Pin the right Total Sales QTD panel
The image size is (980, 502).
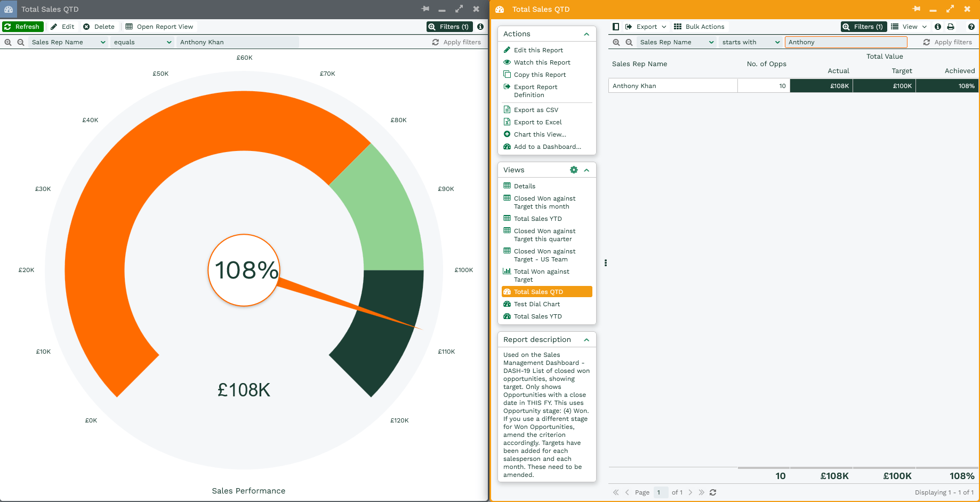(917, 9)
